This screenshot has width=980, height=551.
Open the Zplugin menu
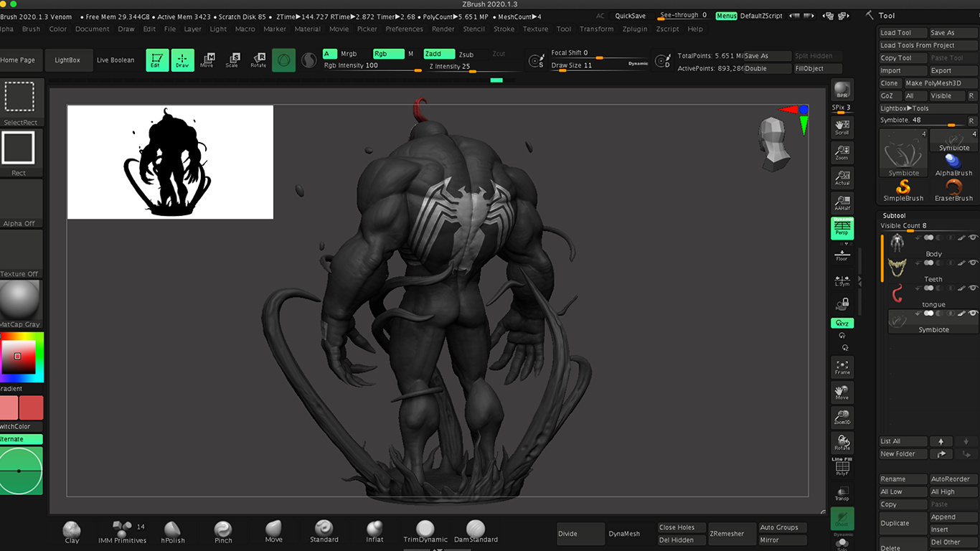coord(634,29)
